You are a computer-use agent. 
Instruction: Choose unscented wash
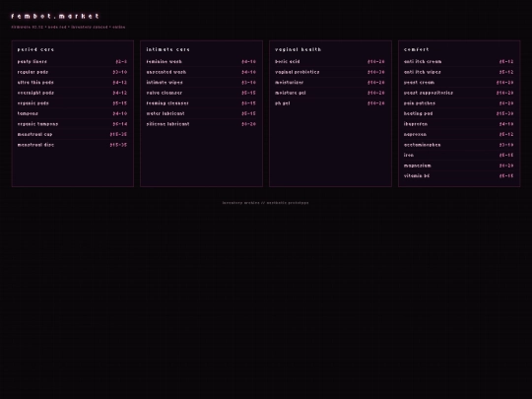tap(201, 72)
